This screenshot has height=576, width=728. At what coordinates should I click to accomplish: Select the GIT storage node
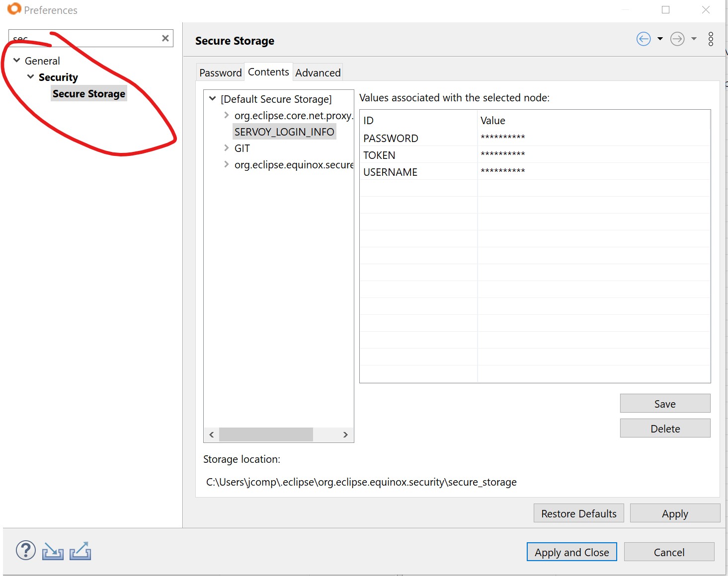tap(242, 148)
